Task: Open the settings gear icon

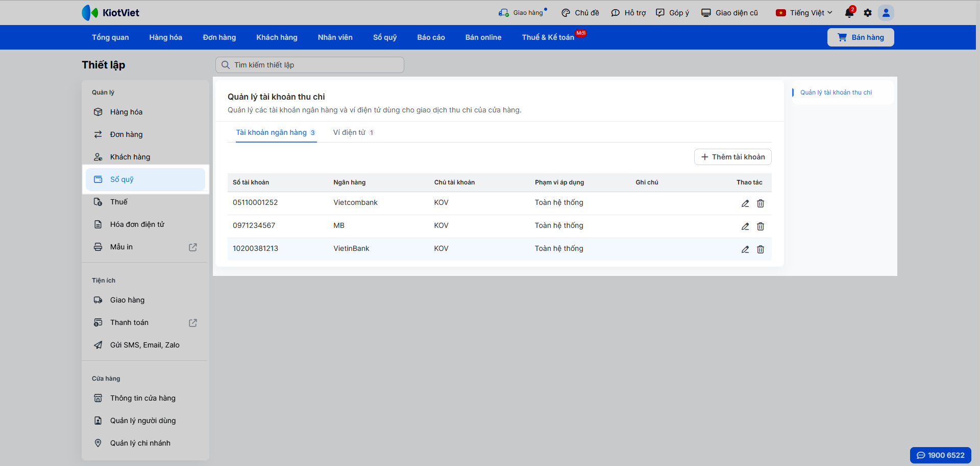Action: point(868,13)
